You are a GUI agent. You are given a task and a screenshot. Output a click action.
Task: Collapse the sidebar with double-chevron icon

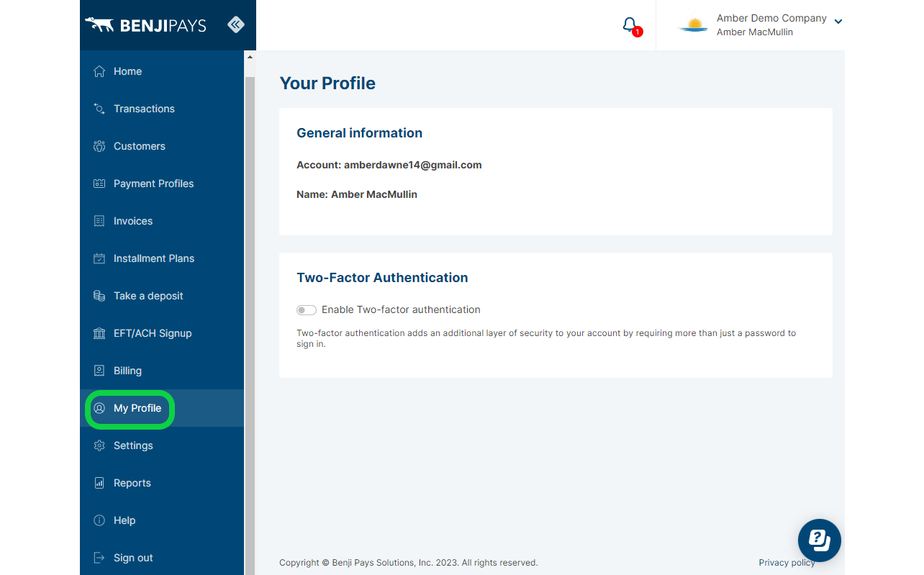click(236, 24)
